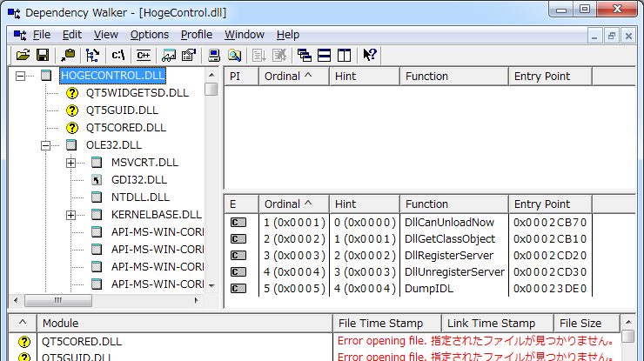Configure Module Search Order magnifier icon
644x361 pixels.
[x=234, y=55]
